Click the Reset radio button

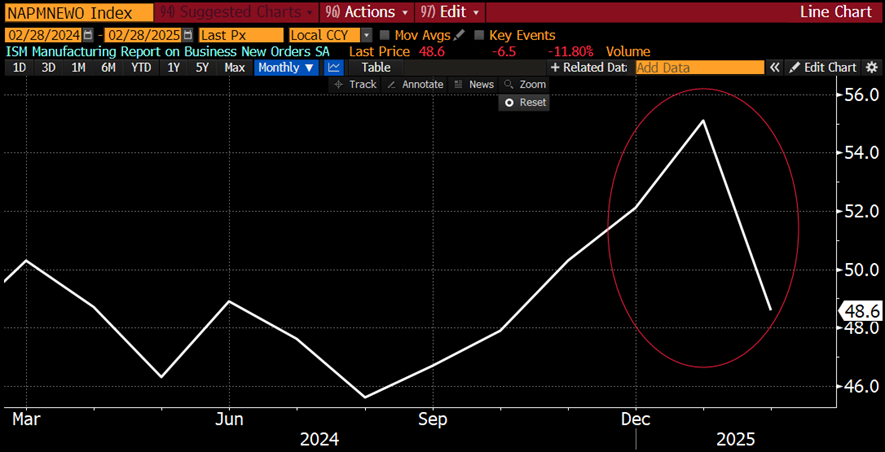(x=509, y=102)
